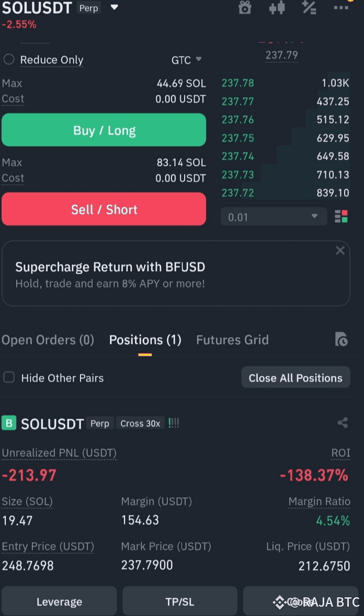Image resolution: width=364 pixels, height=616 pixels.
Task: Open the GTC time-in-force dropdown
Action: click(x=186, y=60)
